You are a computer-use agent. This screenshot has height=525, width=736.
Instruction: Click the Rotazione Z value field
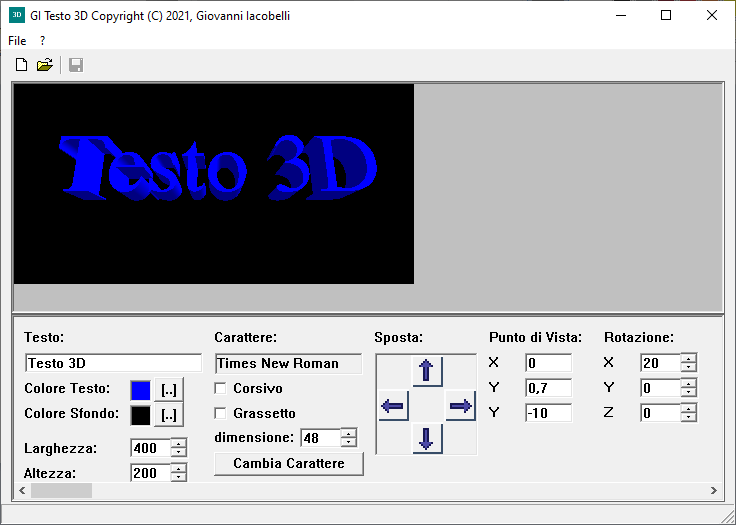point(660,413)
